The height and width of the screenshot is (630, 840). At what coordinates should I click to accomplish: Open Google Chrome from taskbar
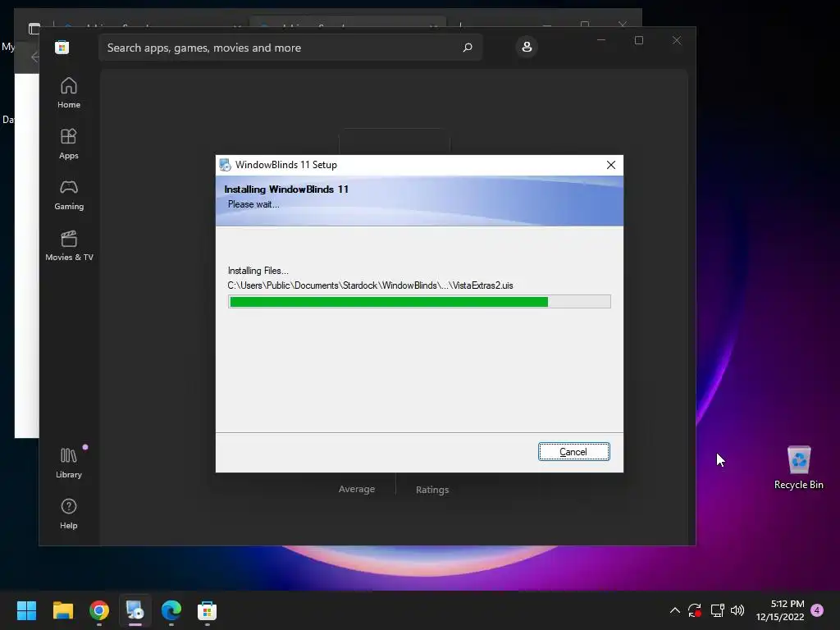(99, 610)
